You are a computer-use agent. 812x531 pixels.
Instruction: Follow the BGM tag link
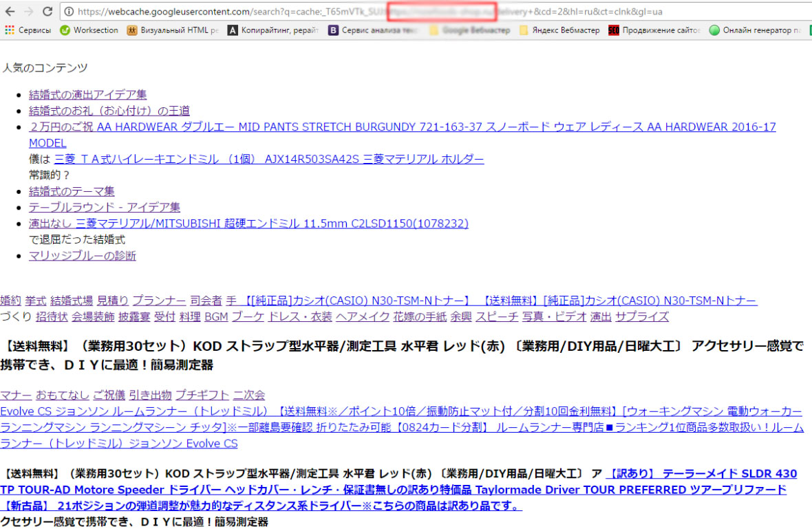(x=216, y=316)
